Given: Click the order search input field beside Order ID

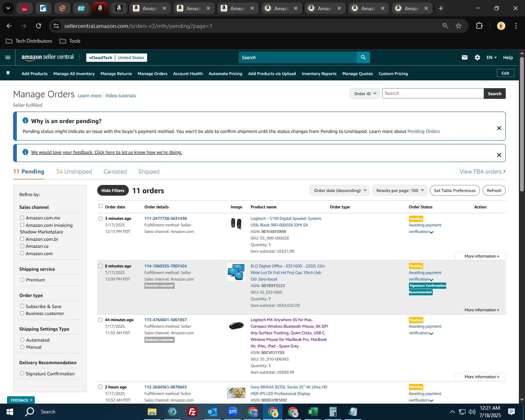Looking at the screenshot, I should pos(433,94).
